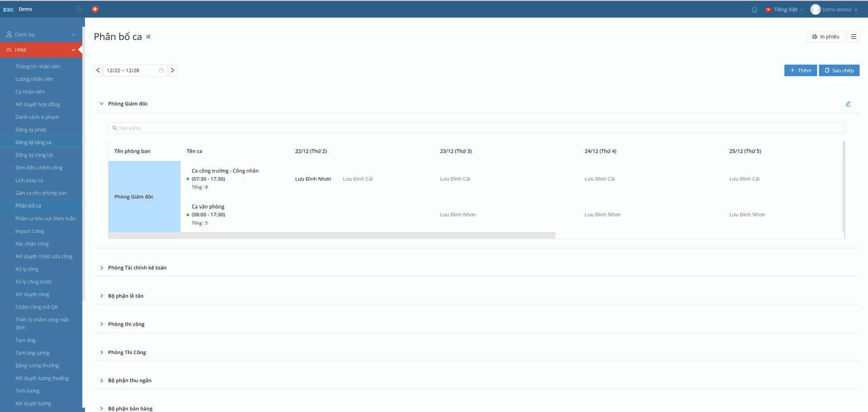The image size is (868, 412).
Task: Open Lịch xoay ca in sidebar
Action: coord(29,180)
